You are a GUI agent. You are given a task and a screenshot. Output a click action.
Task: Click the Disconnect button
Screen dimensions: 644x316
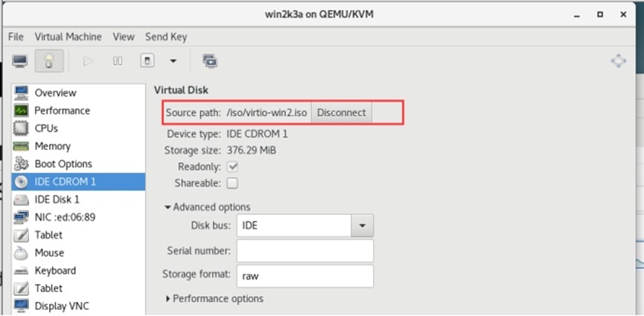coord(341,112)
